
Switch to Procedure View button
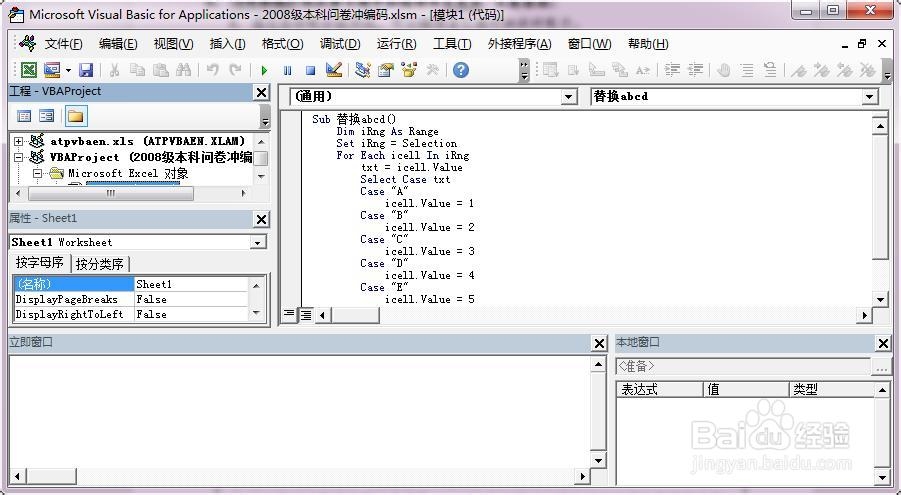tap(289, 314)
